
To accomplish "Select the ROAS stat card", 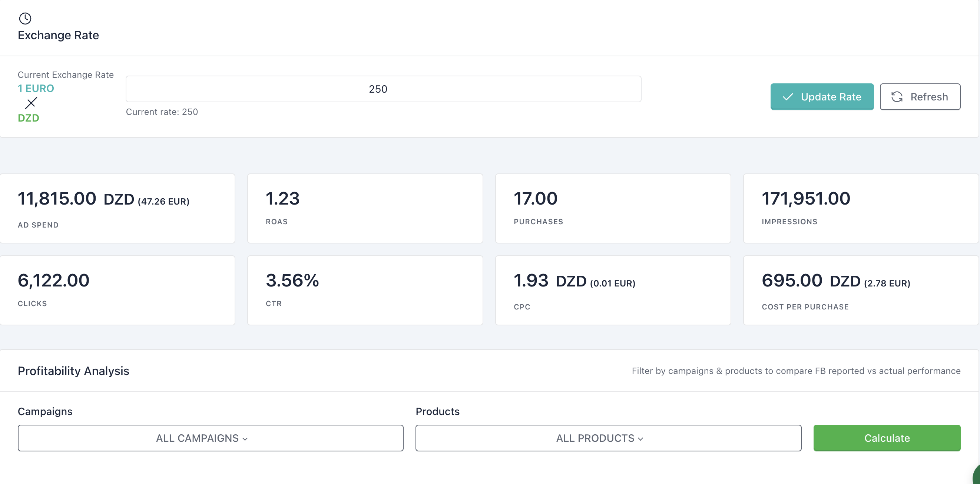I will 365,209.
